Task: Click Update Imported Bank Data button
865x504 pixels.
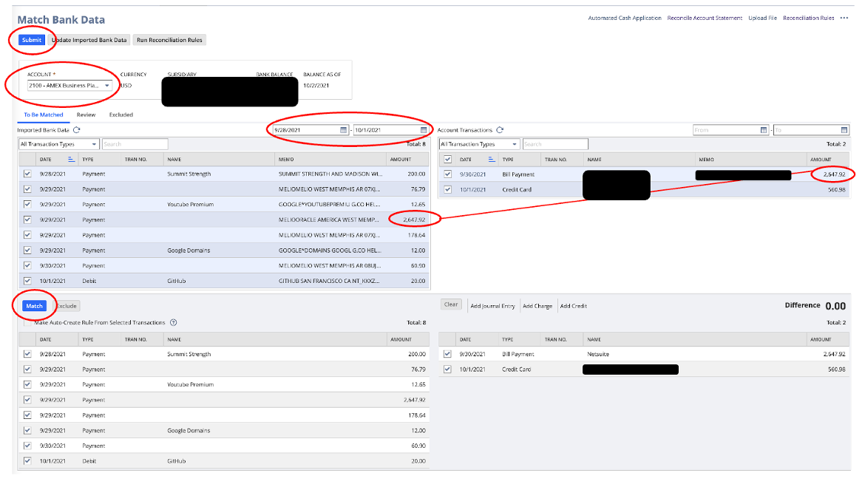Action: 89,40
